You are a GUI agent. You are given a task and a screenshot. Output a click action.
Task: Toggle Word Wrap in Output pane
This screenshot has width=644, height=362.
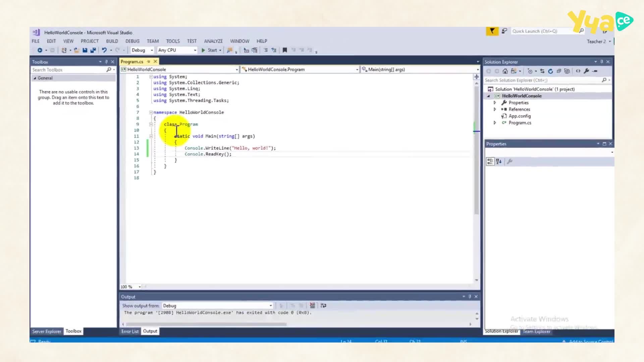point(323,306)
